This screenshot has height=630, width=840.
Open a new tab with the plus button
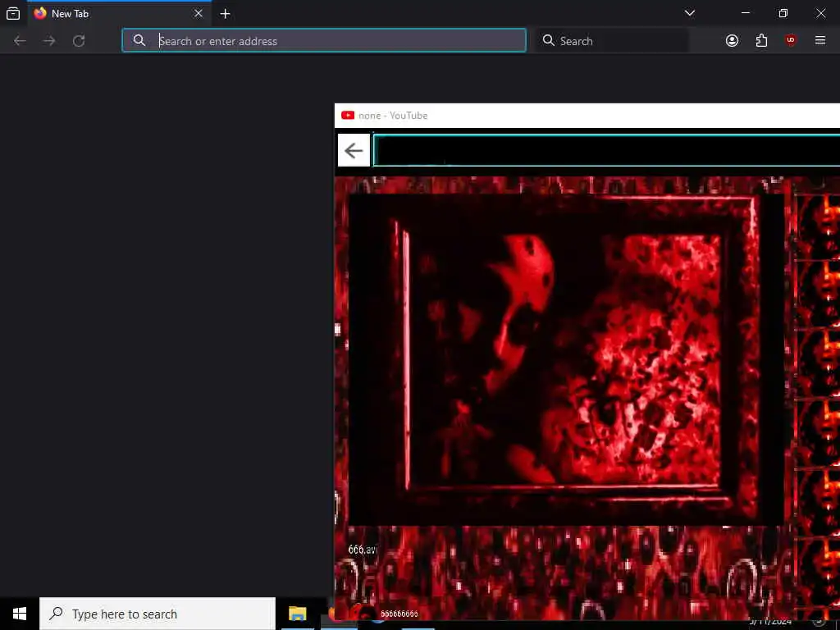tap(225, 14)
